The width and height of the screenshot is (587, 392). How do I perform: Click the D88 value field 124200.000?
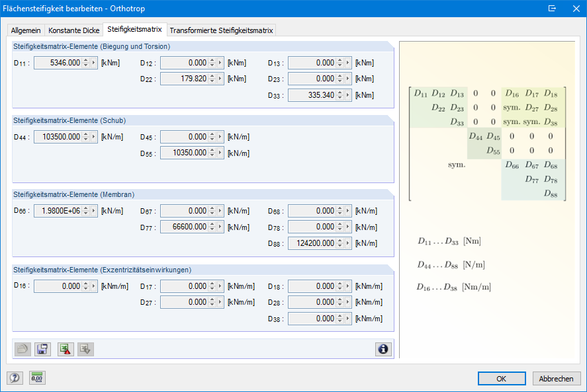[312, 243]
